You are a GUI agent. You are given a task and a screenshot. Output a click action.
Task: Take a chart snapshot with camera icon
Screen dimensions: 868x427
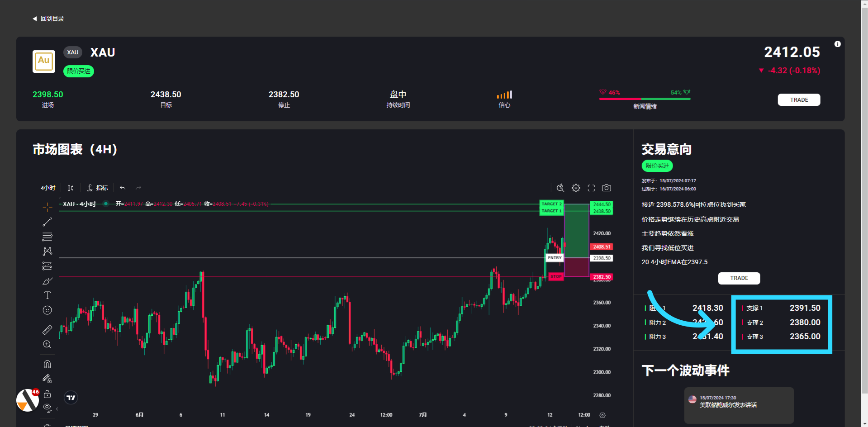(x=607, y=188)
